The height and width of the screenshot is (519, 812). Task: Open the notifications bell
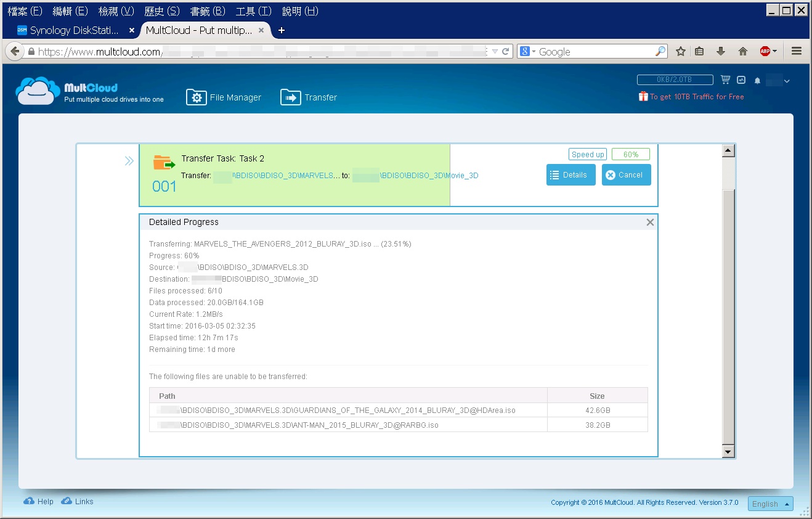[x=758, y=81]
